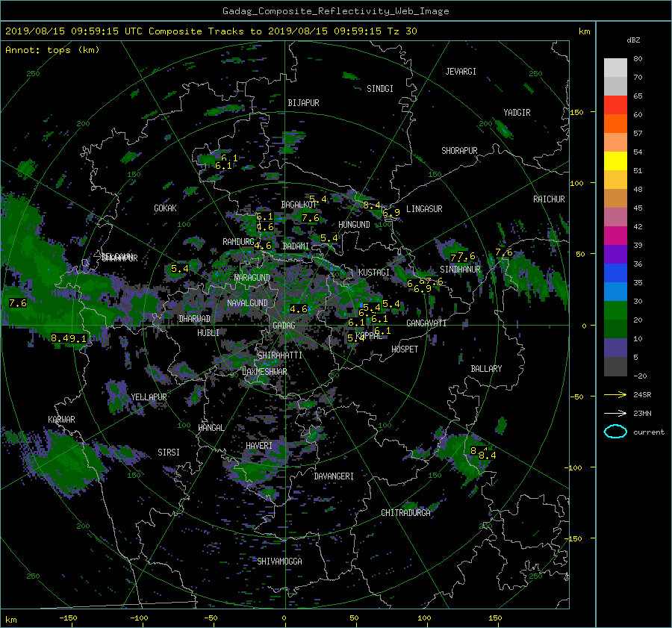672x628 pixels.
Task: Click the 'Composite Tracks to' header text
Action: (205, 31)
